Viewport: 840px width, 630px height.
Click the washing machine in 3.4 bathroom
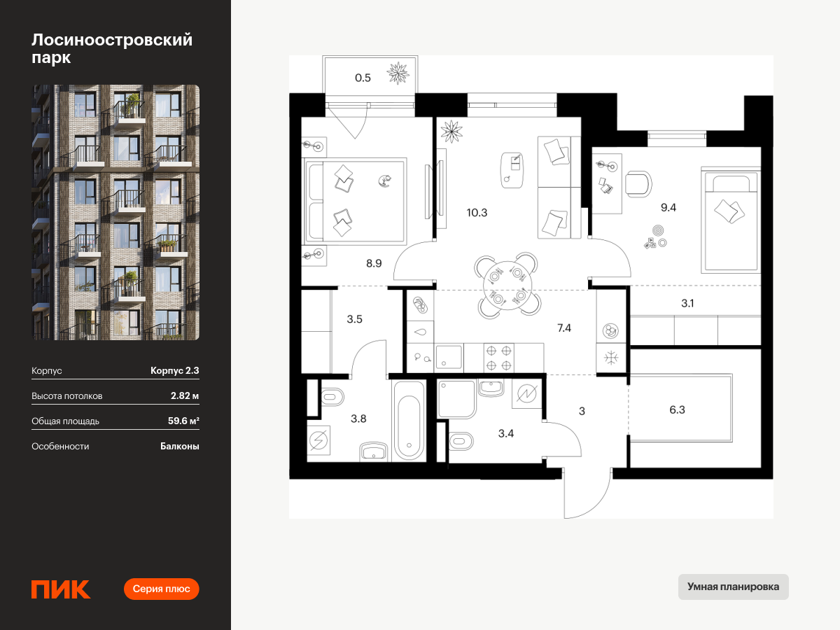point(527,394)
